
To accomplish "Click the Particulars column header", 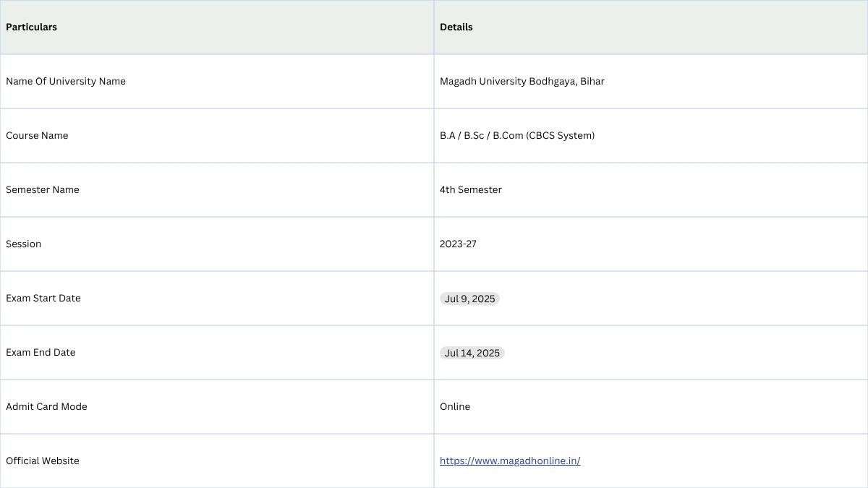I will pos(217,27).
